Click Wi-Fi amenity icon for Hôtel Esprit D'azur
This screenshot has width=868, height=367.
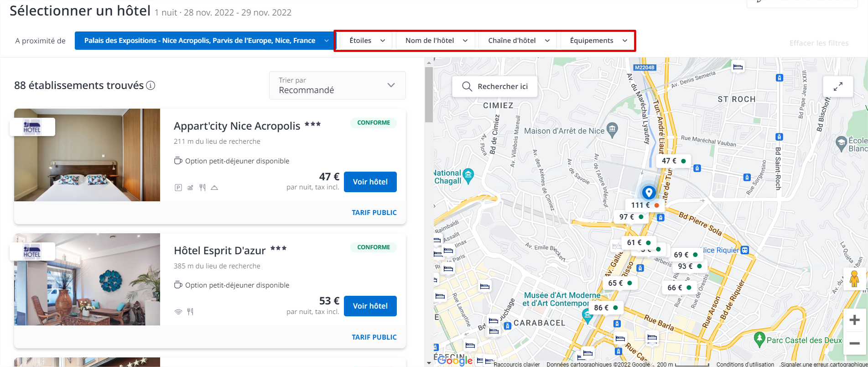178,312
